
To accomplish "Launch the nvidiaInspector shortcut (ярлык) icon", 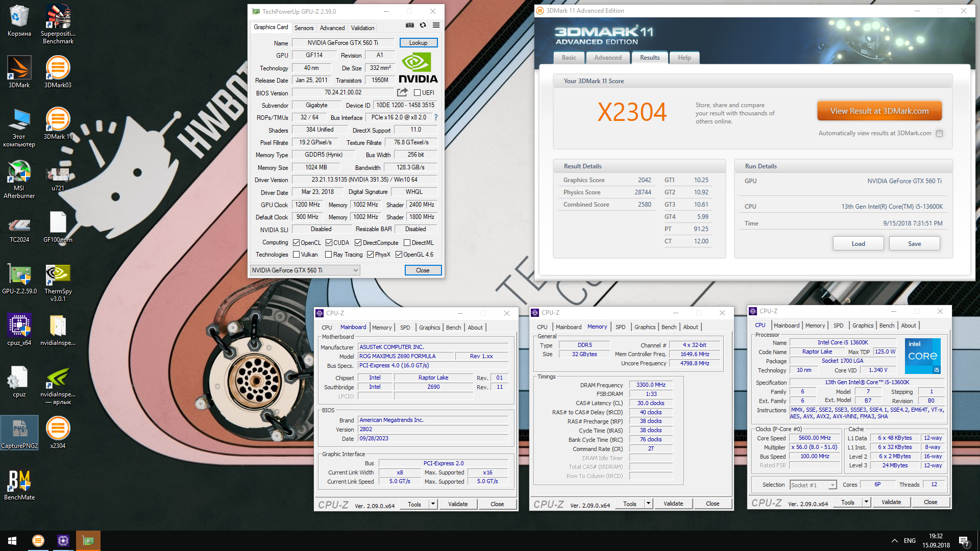I will (58, 385).
